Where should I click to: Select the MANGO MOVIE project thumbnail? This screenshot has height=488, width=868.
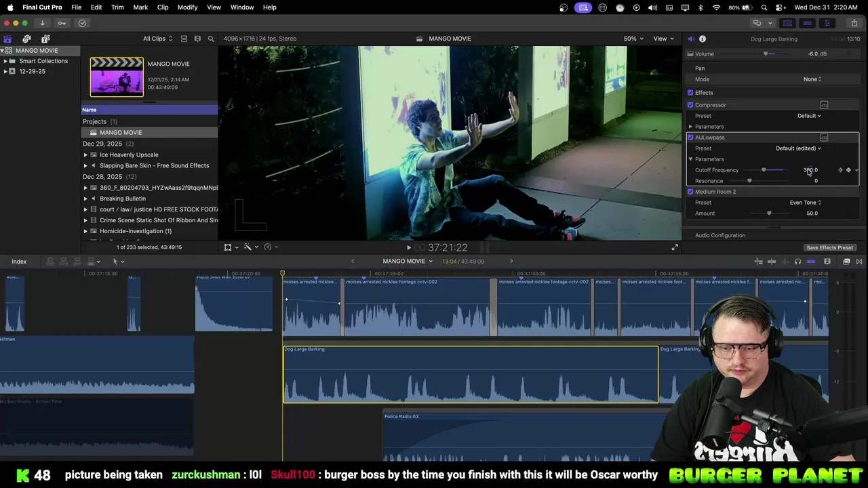tap(117, 77)
